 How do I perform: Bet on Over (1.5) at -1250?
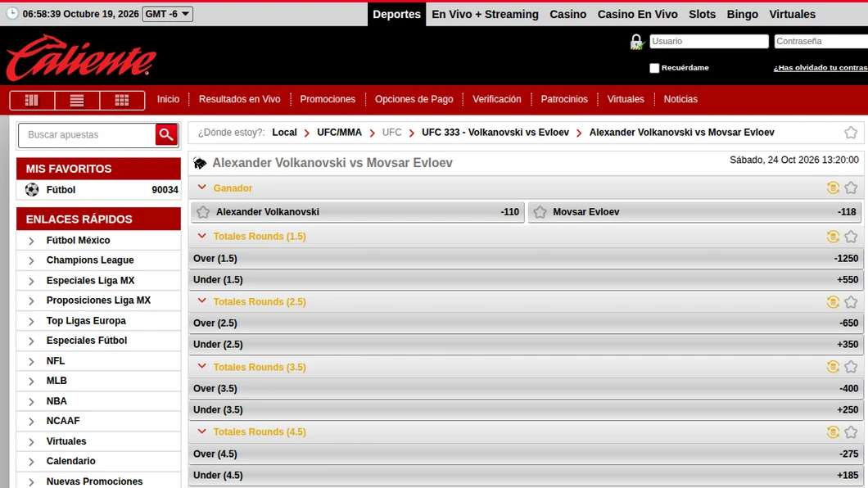(x=526, y=259)
